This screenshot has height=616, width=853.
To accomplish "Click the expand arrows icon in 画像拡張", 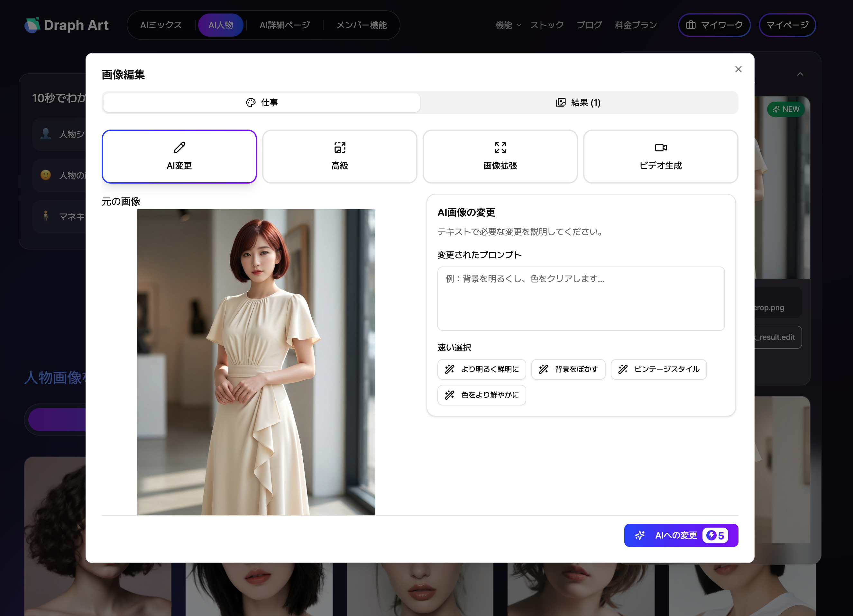I will (500, 148).
